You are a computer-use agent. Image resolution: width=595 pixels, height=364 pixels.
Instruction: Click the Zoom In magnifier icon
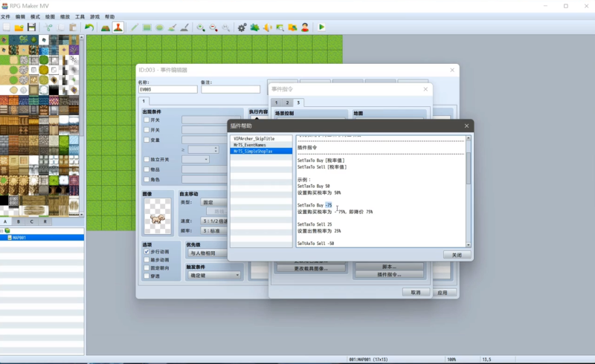tap(201, 27)
